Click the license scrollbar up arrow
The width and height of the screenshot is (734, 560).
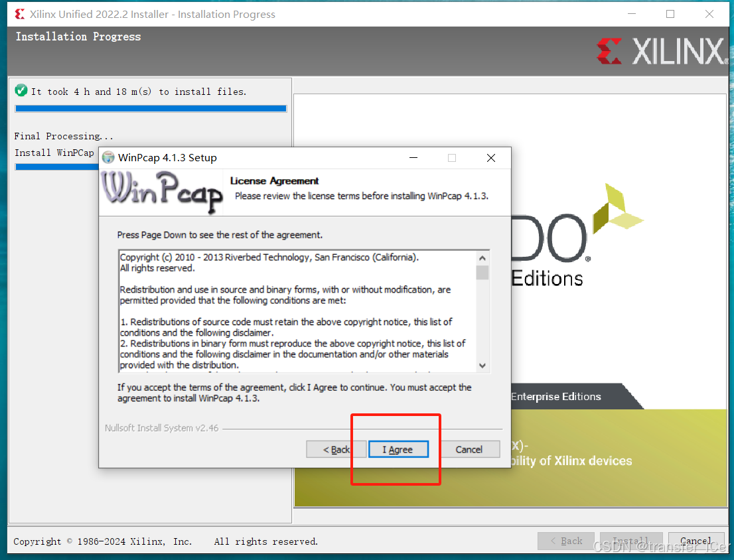tap(482, 258)
